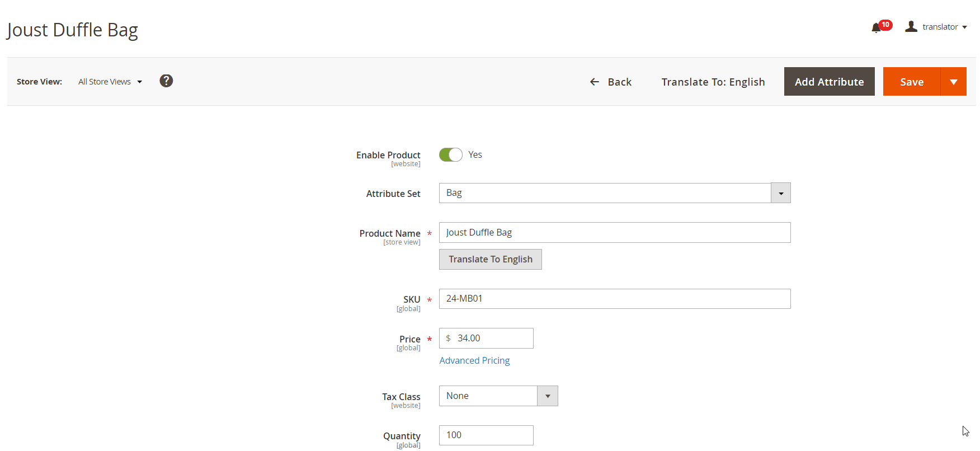Open the All Store Views switcher

click(110, 82)
